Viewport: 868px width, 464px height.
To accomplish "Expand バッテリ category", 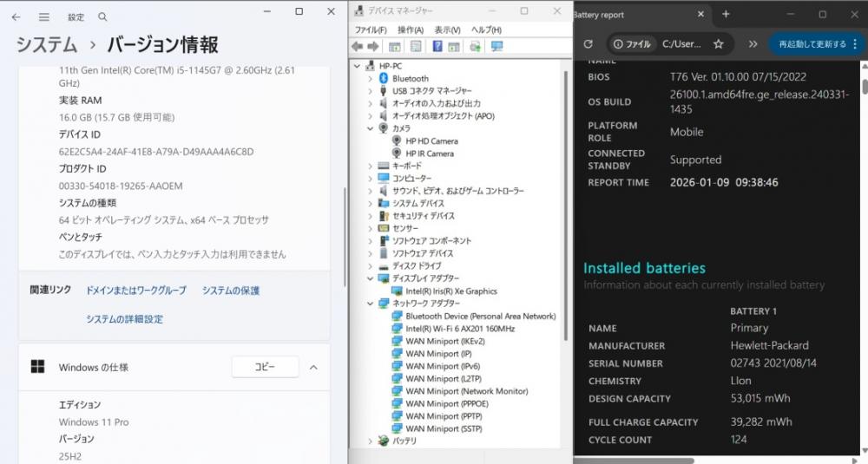I will coord(371,441).
